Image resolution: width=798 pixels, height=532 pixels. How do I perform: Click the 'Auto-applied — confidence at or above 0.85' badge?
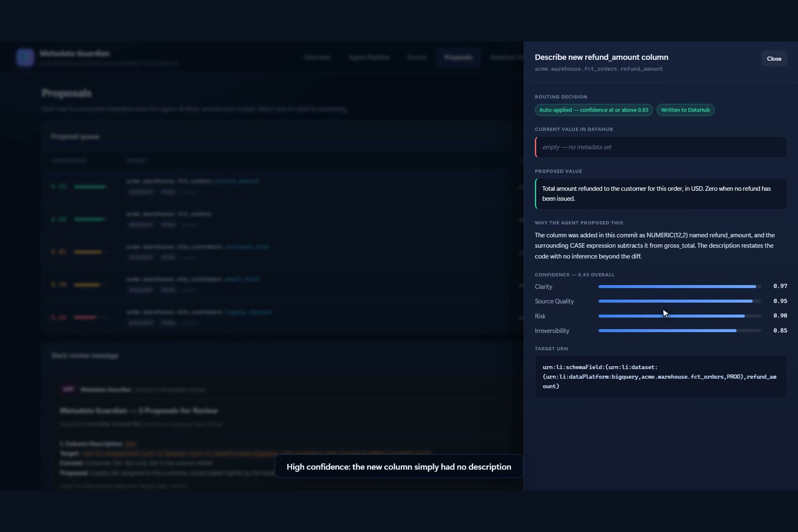click(594, 110)
